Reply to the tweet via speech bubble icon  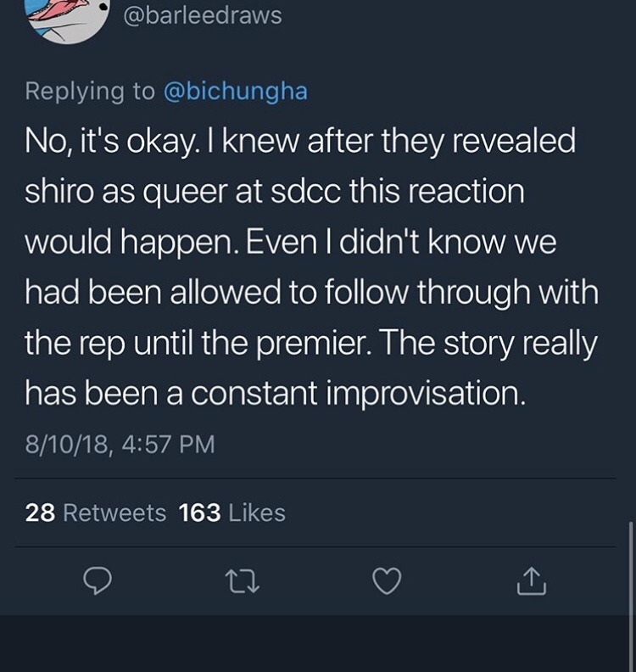[98, 581]
